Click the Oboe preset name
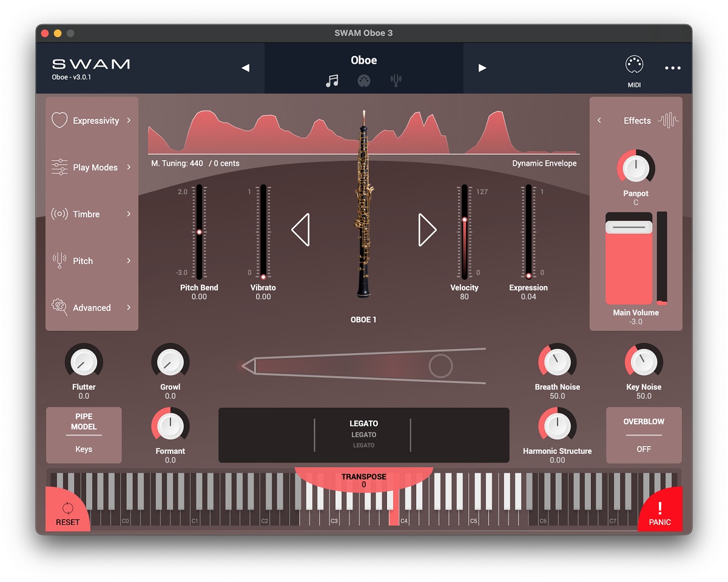This screenshot has height=582, width=728. click(x=363, y=60)
